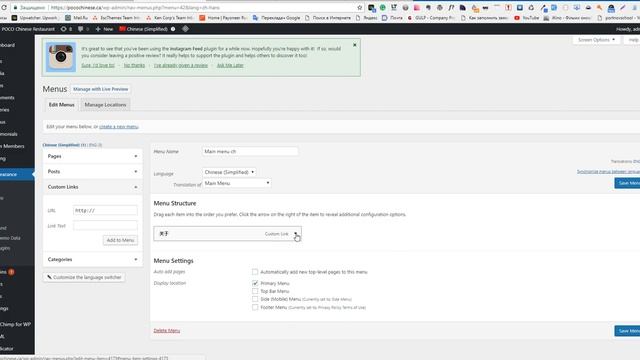Image resolution: width=640 pixels, height=360 pixels.
Task: Open the GULF Company bookmark
Action: pos(431,18)
